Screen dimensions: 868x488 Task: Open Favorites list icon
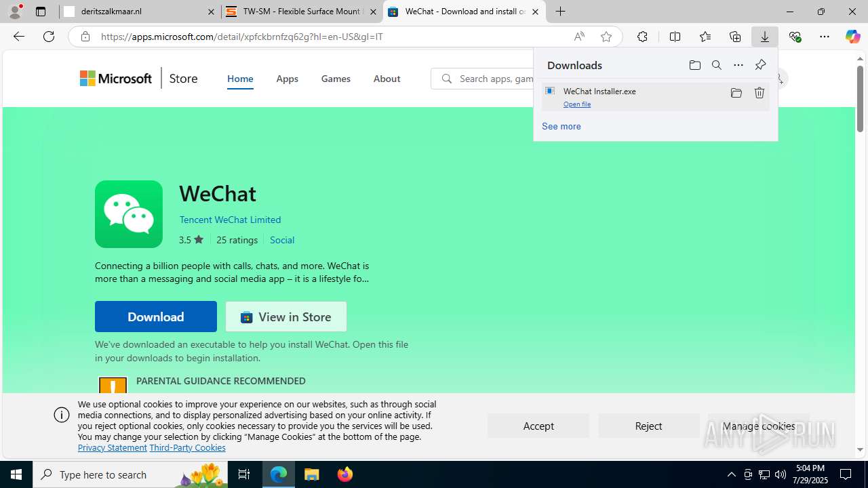coord(705,37)
